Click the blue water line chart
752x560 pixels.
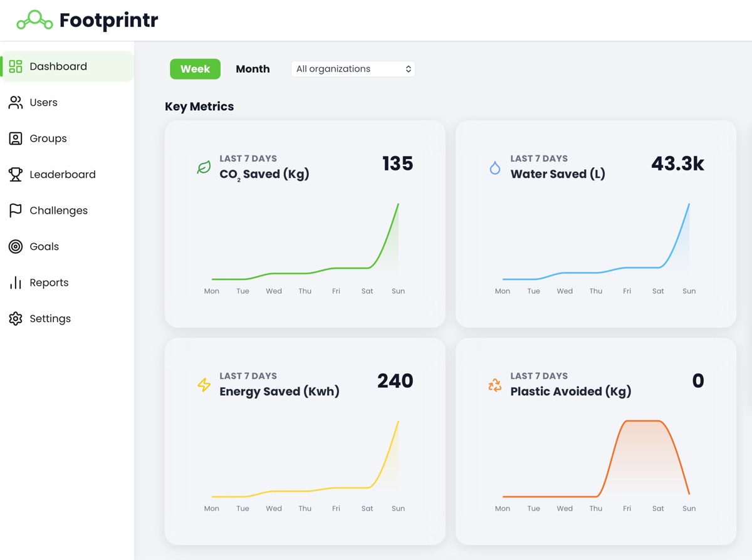pos(596,241)
